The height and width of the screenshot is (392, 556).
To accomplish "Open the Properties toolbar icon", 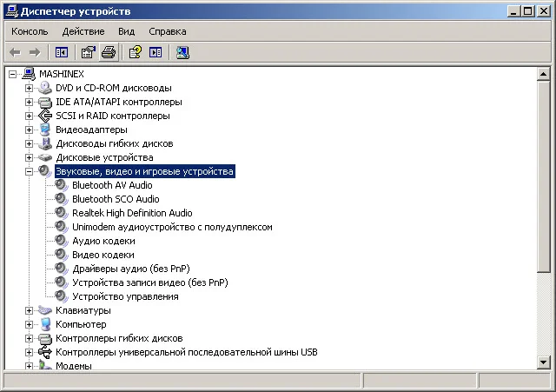I will (89, 53).
